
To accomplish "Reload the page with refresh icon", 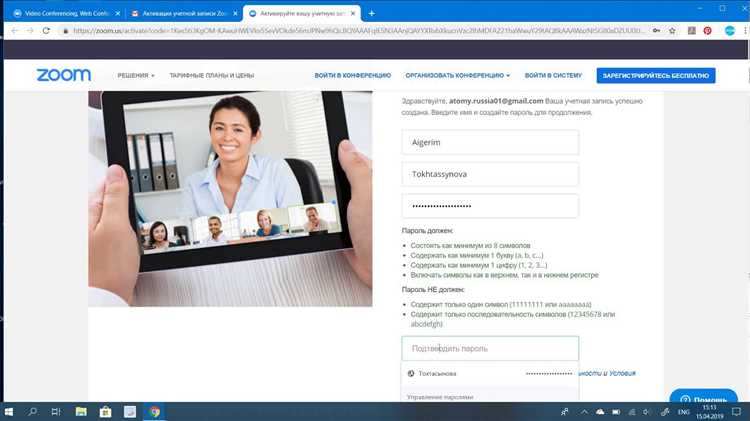I will [x=46, y=31].
